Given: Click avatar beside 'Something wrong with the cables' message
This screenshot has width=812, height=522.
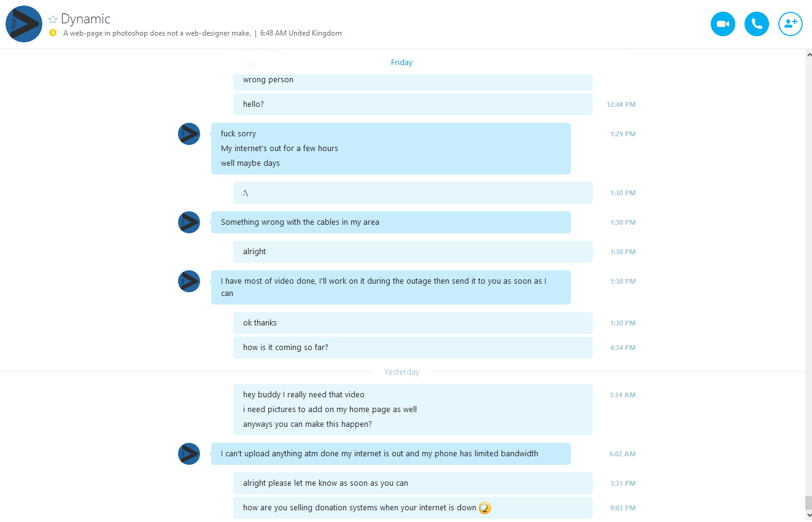Looking at the screenshot, I should (189, 222).
